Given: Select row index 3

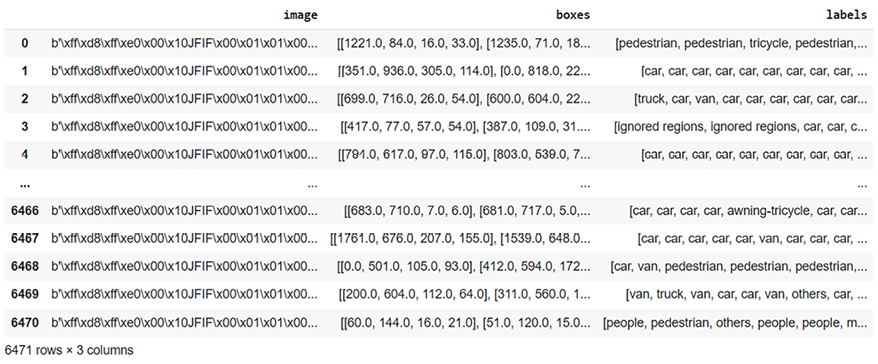Looking at the screenshot, I should pos(25,127).
